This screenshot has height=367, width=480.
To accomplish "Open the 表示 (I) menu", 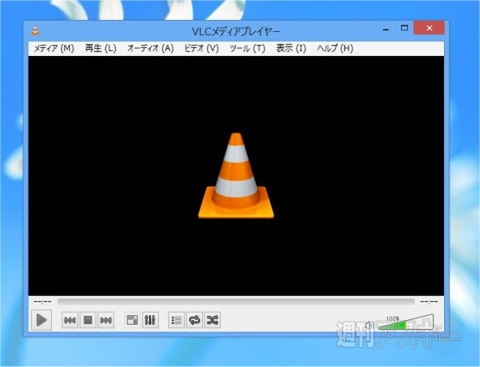I will 291,48.
